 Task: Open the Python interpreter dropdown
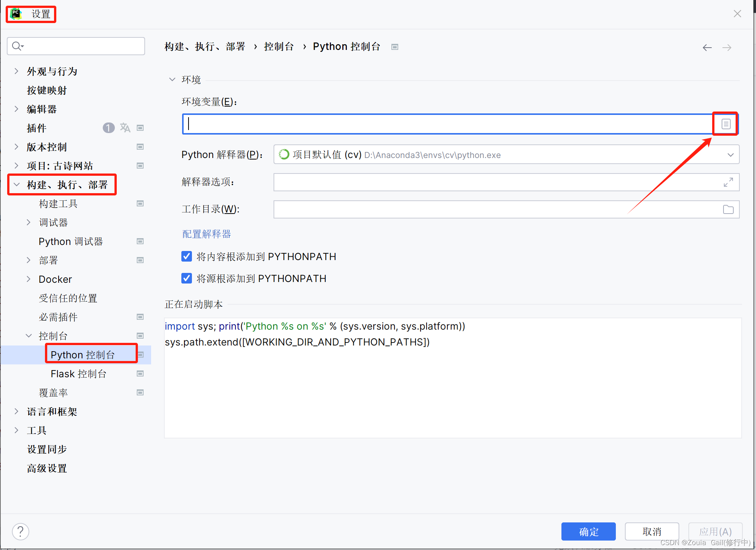(x=730, y=155)
